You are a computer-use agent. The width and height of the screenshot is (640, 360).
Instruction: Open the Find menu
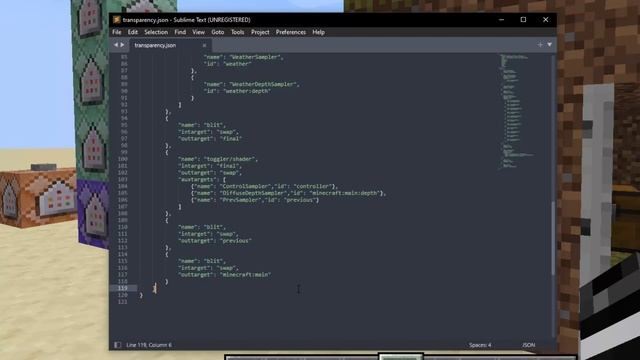pyautogui.click(x=180, y=32)
